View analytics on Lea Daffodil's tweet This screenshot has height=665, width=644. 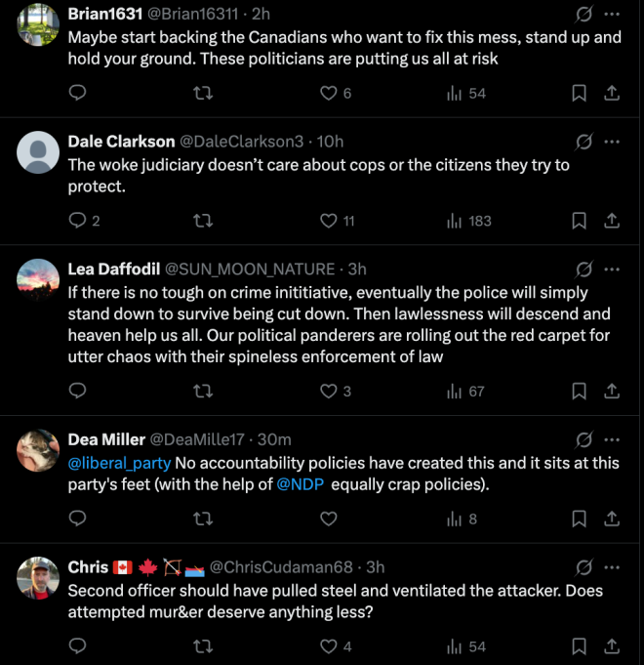[x=465, y=391]
